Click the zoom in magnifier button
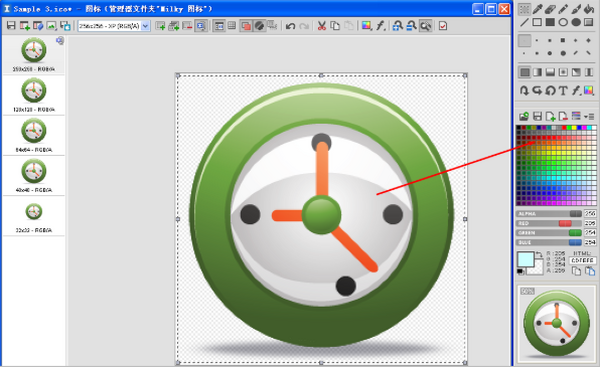Image resolution: width=600 pixels, height=367 pixels. click(398, 26)
